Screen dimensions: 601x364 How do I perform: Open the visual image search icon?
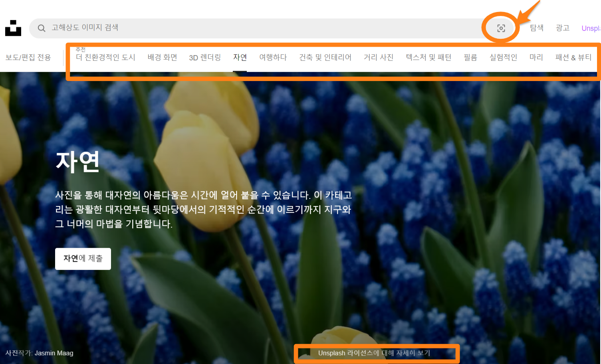coord(501,28)
